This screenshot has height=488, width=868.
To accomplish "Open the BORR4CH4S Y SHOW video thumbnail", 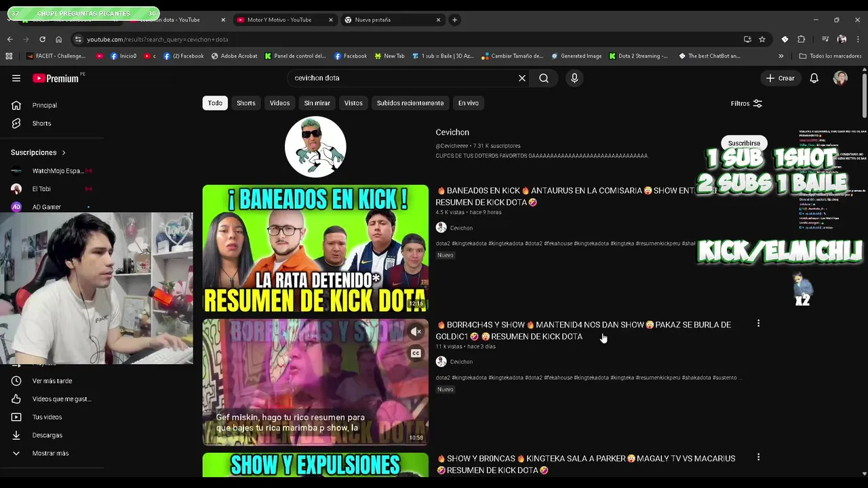I will point(315,382).
